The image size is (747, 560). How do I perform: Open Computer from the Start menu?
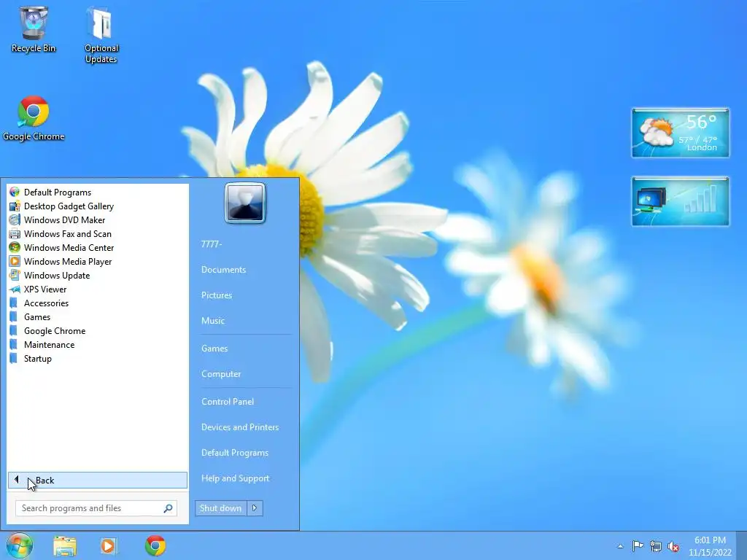[221, 374]
